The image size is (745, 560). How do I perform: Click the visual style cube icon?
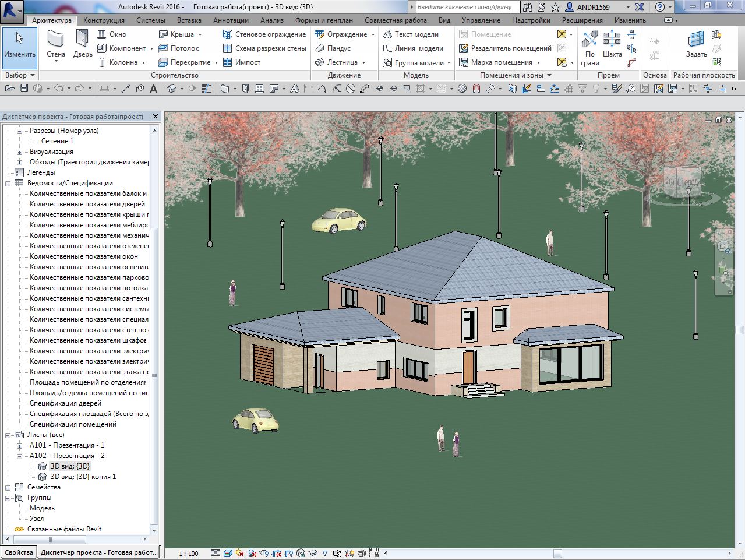228,553
